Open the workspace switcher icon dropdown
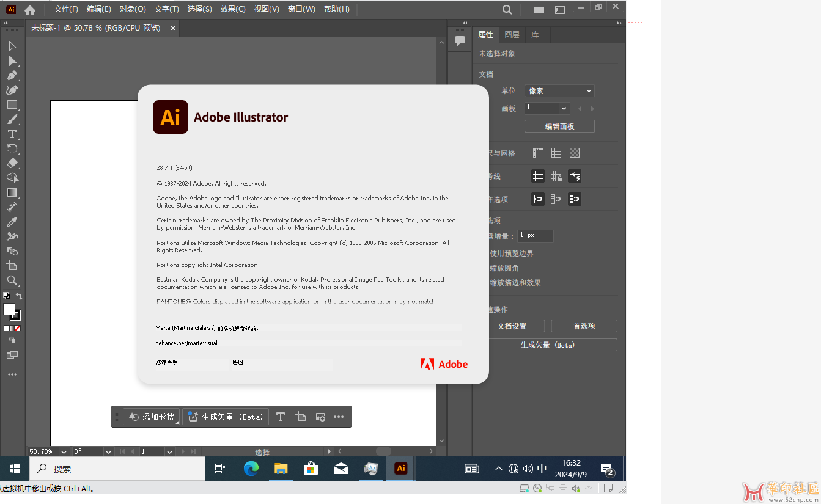Viewport: 821px width, 504px height. 560,10
